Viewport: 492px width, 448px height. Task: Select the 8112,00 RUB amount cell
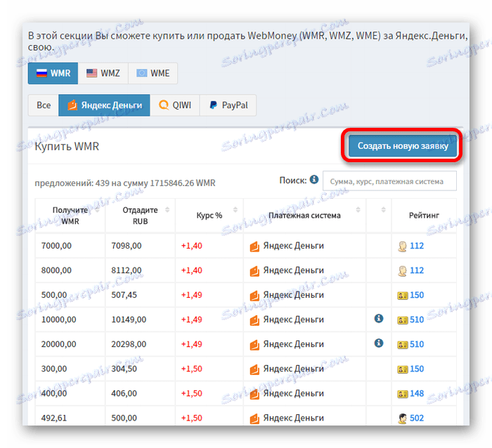[140, 270]
